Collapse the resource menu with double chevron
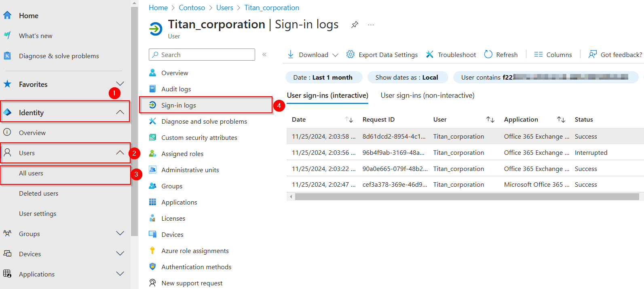The image size is (644, 289). tap(264, 55)
